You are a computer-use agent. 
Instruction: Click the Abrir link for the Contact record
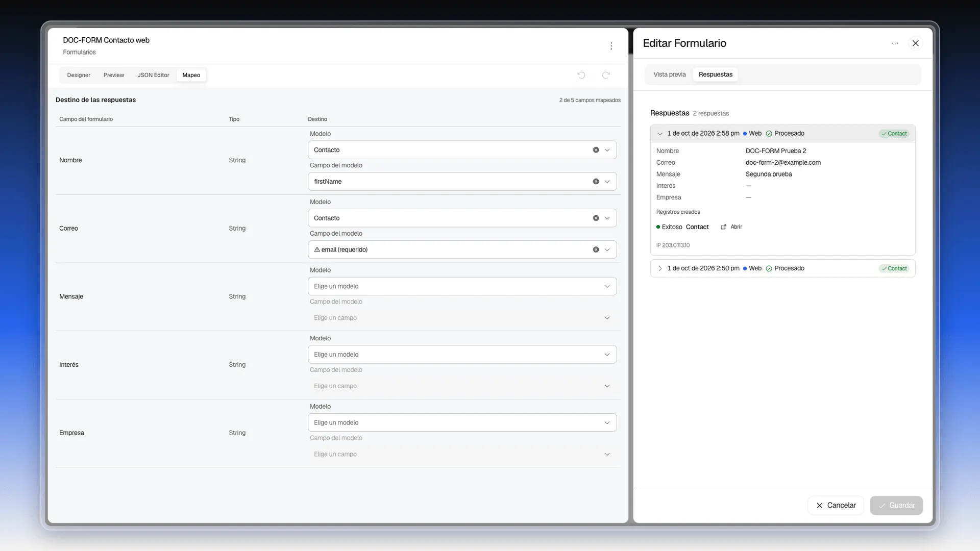click(x=736, y=227)
